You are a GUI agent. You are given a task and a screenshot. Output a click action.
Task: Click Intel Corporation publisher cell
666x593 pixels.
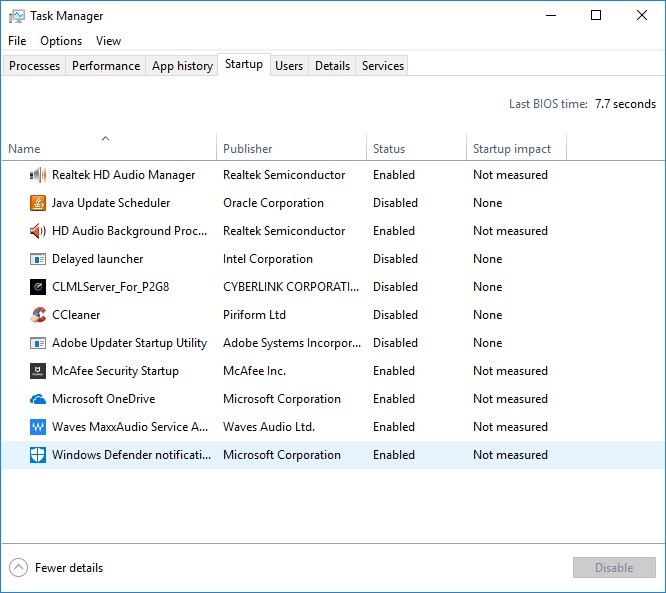(x=268, y=259)
